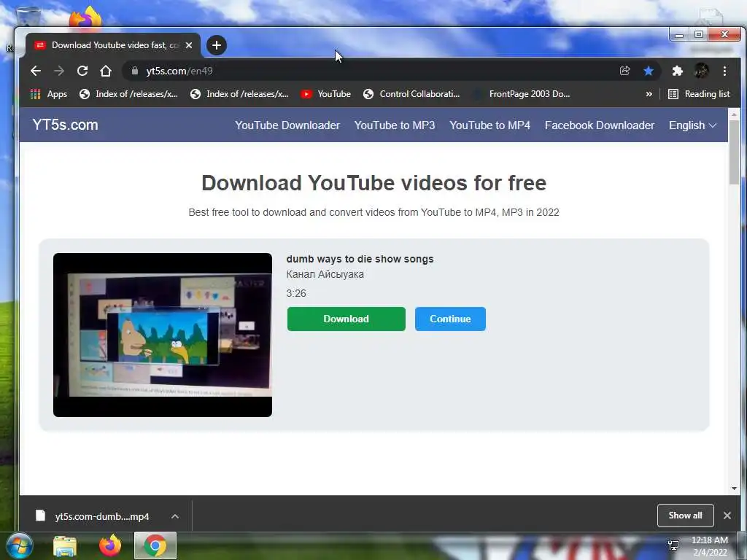The height and width of the screenshot is (560, 747).
Task: Go back using the browser back arrow
Action: 36,71
